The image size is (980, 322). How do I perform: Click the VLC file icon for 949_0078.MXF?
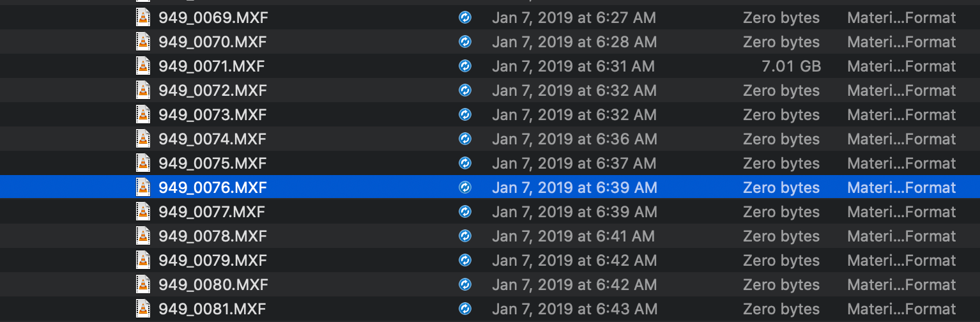(143, 236)
